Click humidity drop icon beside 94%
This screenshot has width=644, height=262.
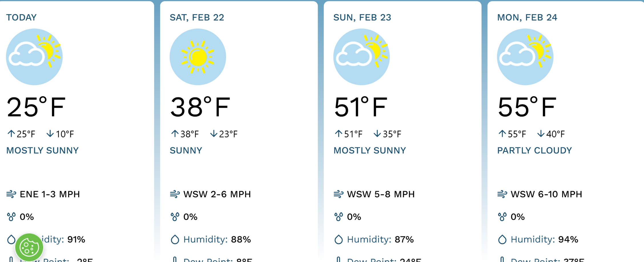click(502, 239)
